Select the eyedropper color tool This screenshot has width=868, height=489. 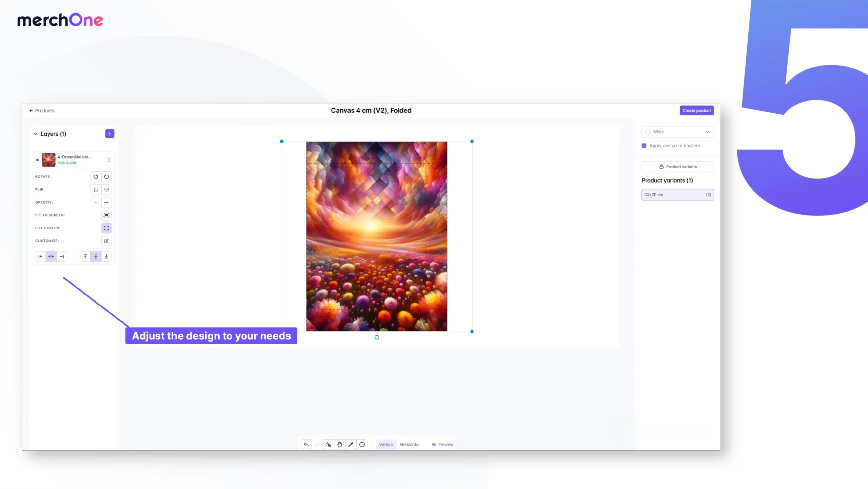coord(351,445)
